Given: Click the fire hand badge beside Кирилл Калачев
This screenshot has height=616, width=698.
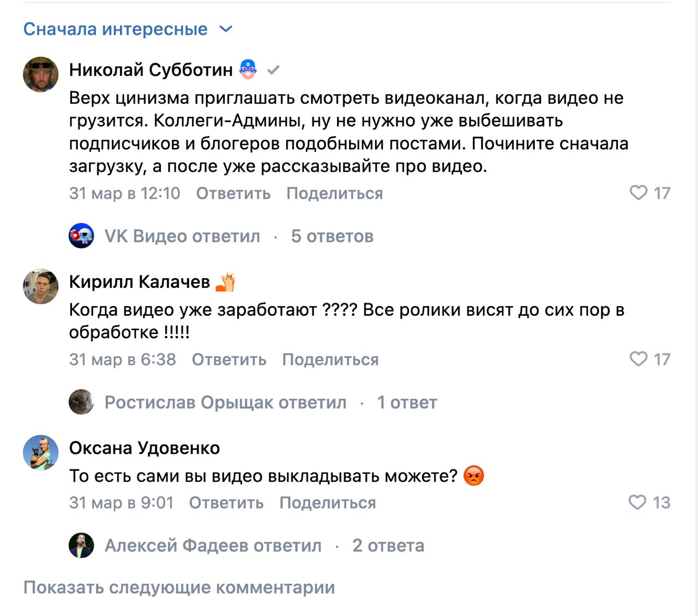Looking at the screenshot, I should (x=225, y=282).
